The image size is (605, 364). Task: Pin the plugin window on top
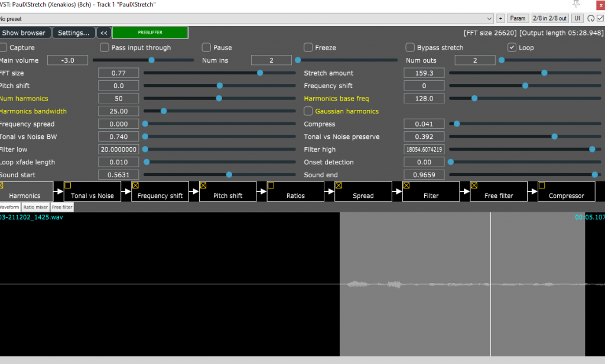577,4
